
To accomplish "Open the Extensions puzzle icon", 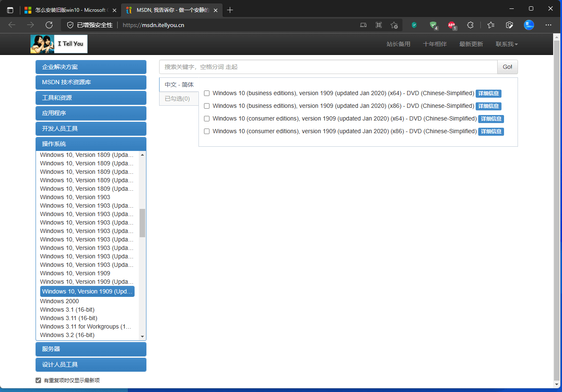I will [470, 25].
